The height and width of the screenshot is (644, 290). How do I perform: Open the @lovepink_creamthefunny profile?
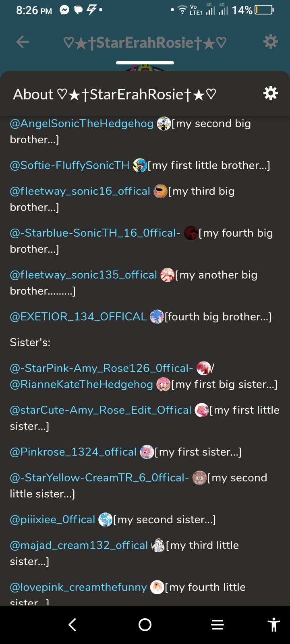pyautogui.click(x=79, y=587)
